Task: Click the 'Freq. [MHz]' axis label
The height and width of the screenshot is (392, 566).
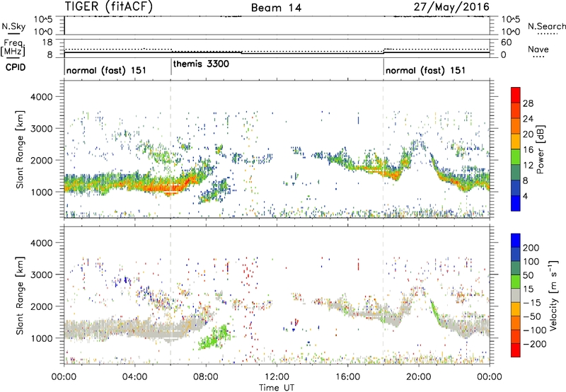Action: click(x=13, y=48)
